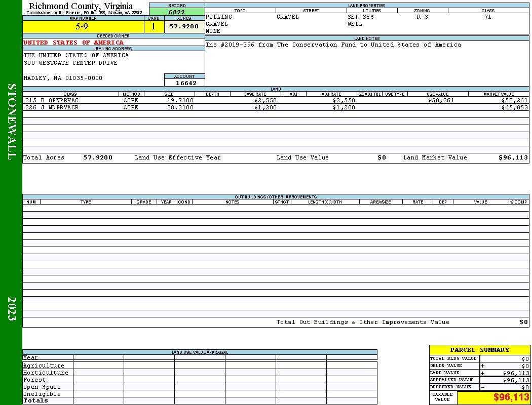Select the 215 B OPNPRVAC land row
The height and width of the screenshot is (405, 532).
tap(276, 100)
